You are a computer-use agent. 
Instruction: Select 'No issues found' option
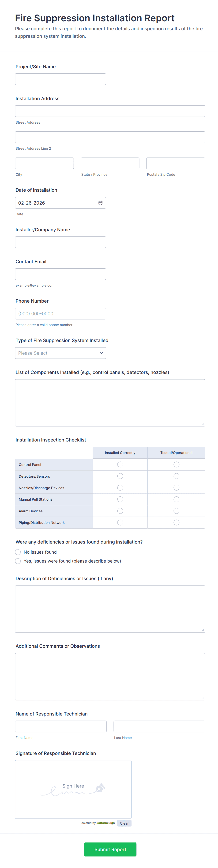18,552
